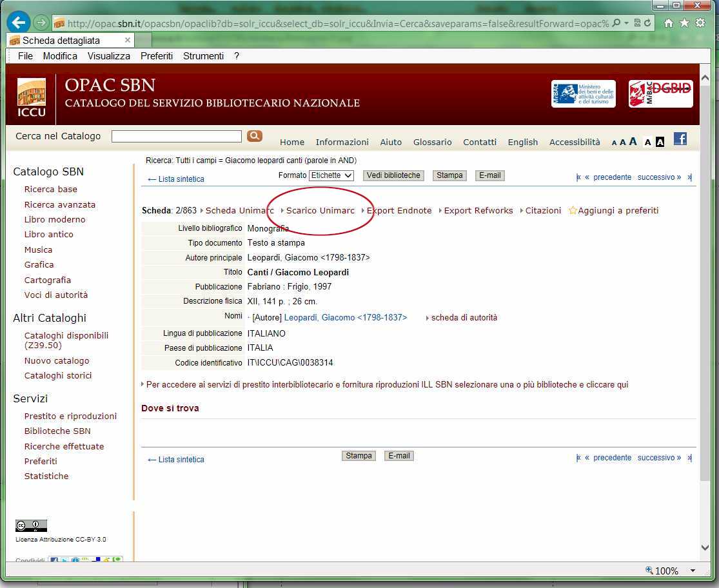The height and width of the screenshot is (588, 719).
Task: Open Ricerca avanzata in sidebar
Action: (x=59, y=205)
